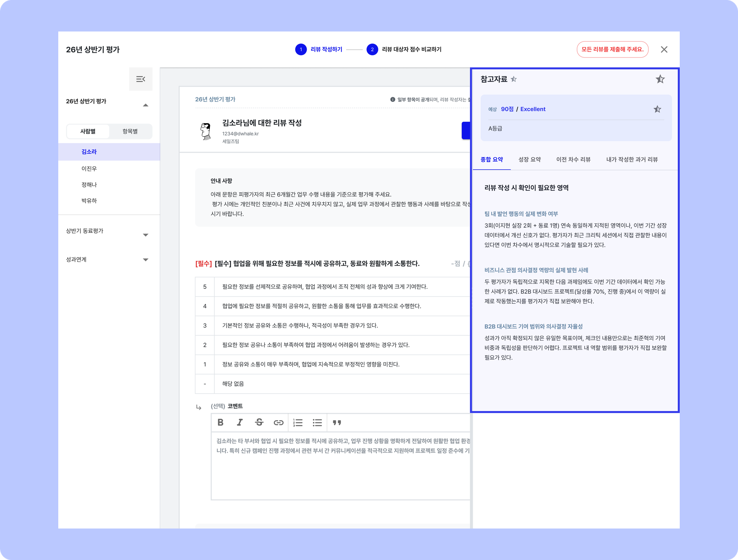
Task: Click 김소라's profile avatar
Action: pos(206,131)
